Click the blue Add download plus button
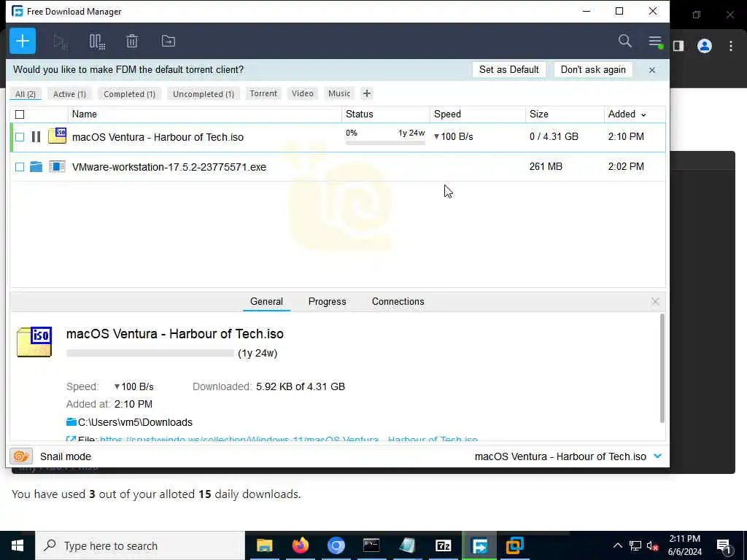The width and height of the screenshot is (747, 560). coord(23,41)
